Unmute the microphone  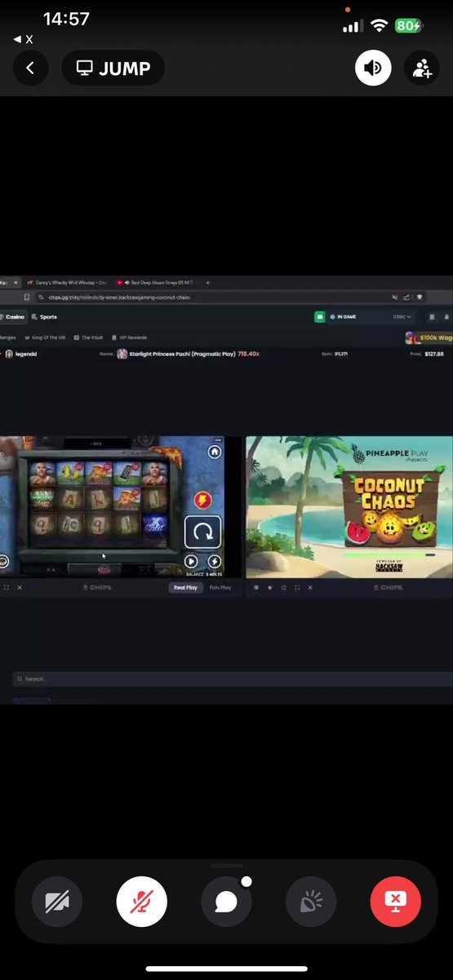(x=142, y=902)
